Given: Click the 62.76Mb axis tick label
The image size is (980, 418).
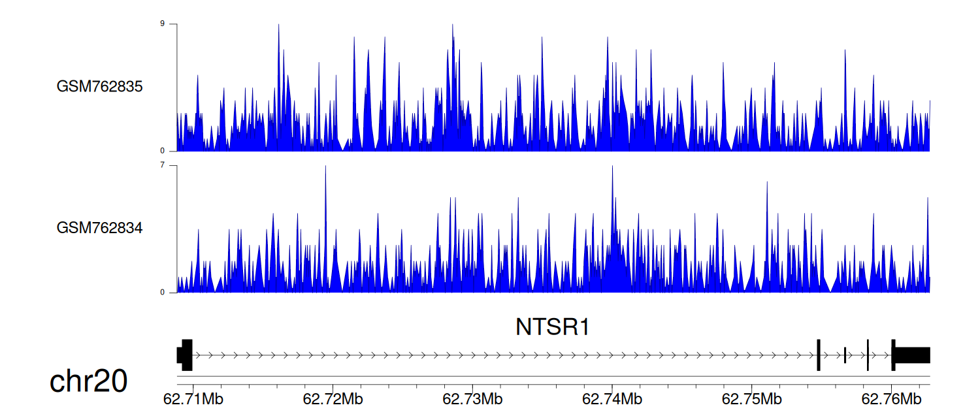Looking at the screenshot, I should [892, 398].
